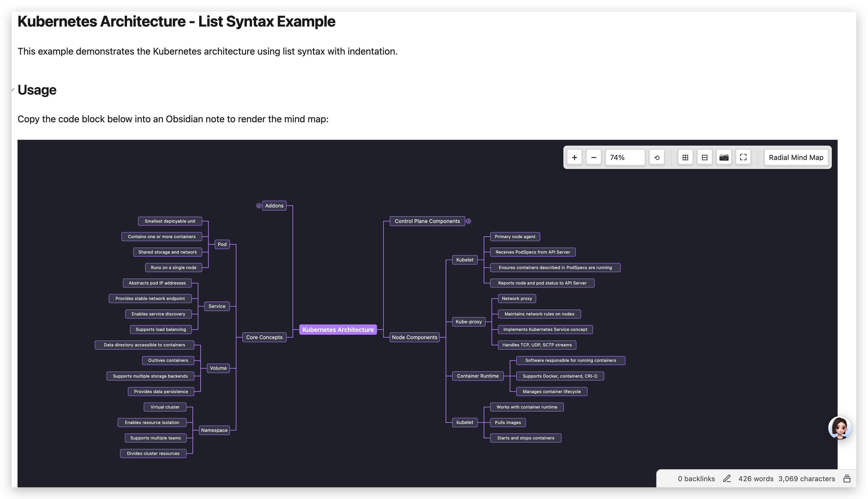Image resolution: width=868 pixels, height=499 pixels.
Task: Enter fullscreen with the expand brackets icon
Action: [x=743, y=157]
